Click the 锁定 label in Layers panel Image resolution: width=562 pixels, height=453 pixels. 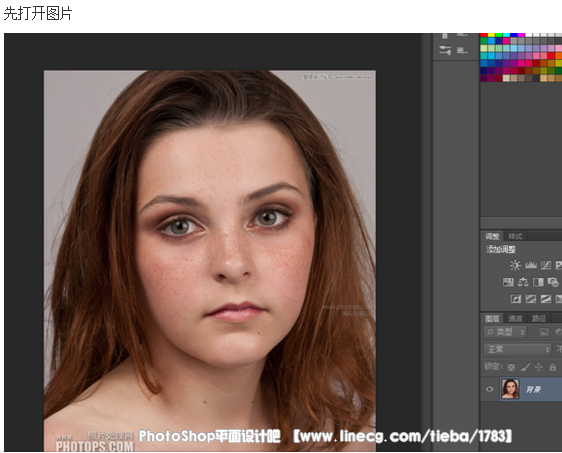(494, 367)
